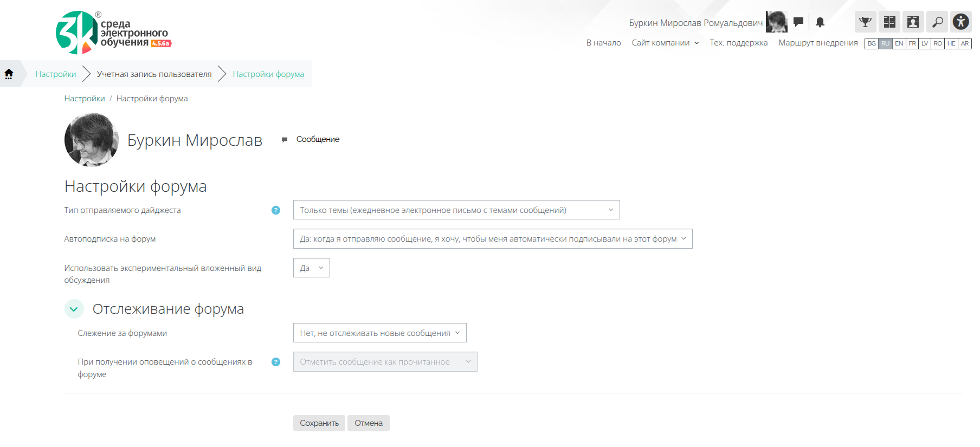The width and height of the screenshot is (980, 447).
Task: Click the trophy achievements icon
Action: (x=865, y=22)
